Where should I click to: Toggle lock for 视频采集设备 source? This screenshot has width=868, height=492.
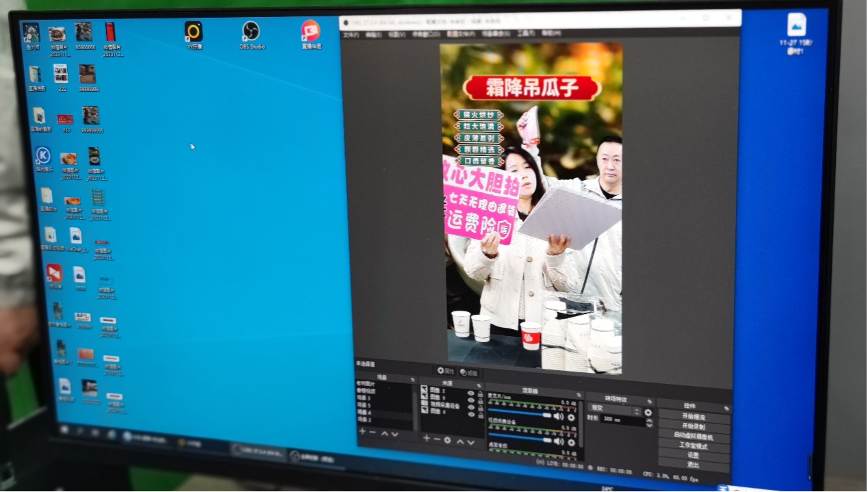(x=481, y=409)
